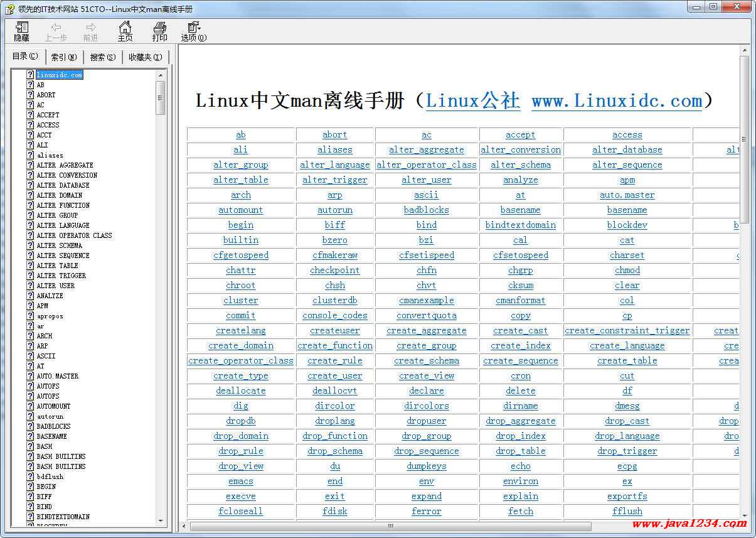Open the create_operator_class link
The width and height of the screenshot is (756, 538).
tap(241, 361)
